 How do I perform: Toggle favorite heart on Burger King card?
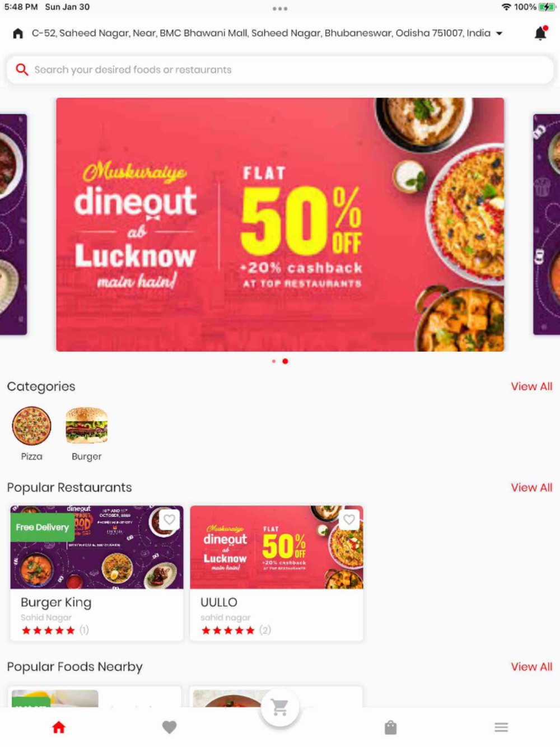pyautogui.click(x=169, y=520)
